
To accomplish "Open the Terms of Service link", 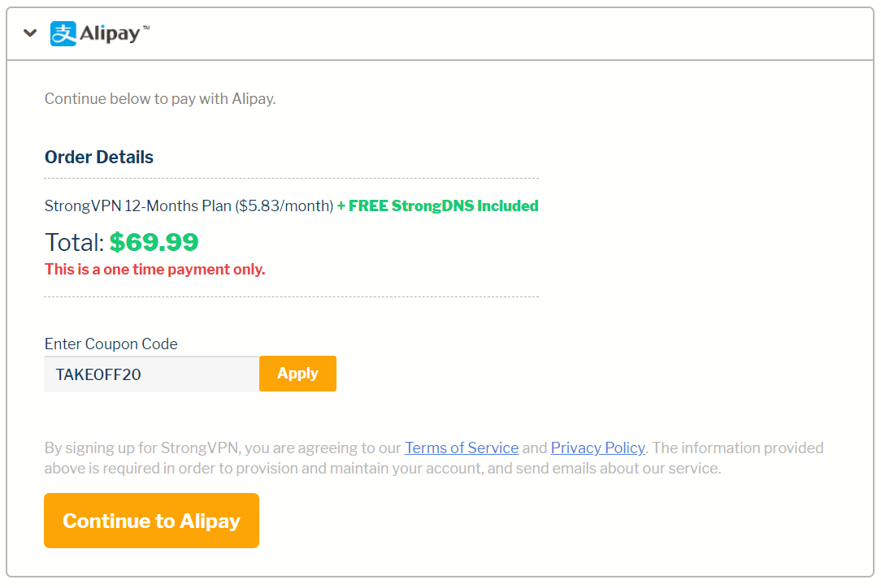I will pos(462,447).
